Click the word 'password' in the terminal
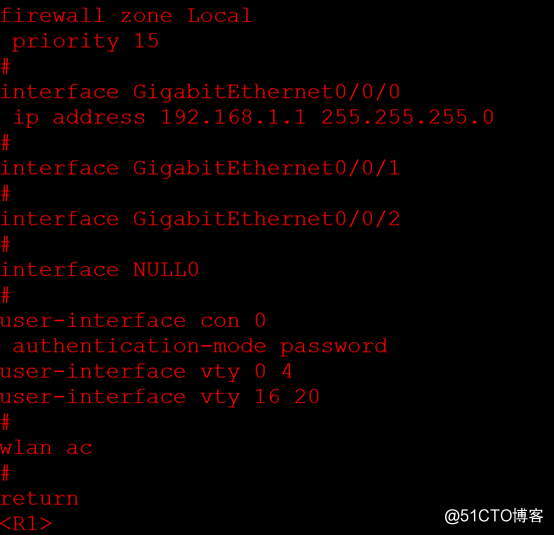The image size is (554, 535). coord(334,347)
